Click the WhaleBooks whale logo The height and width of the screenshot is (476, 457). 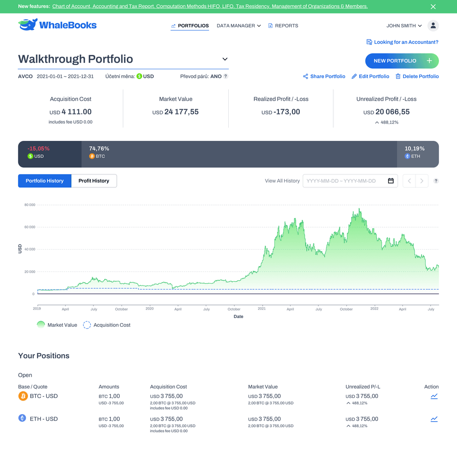[x=27, y=23]
